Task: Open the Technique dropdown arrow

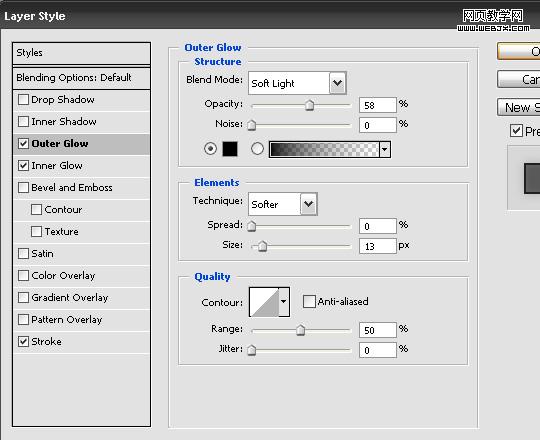Action: 309,204
